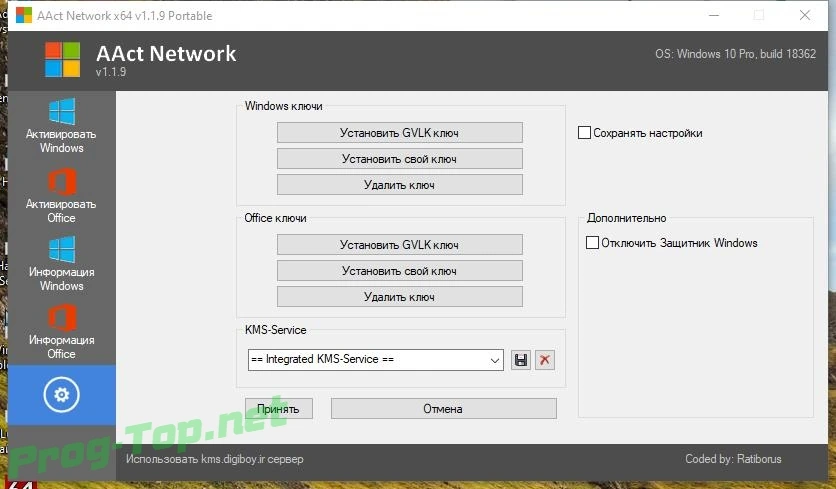
Task: Click the KMS-Service group label
Action: point(276,330)
